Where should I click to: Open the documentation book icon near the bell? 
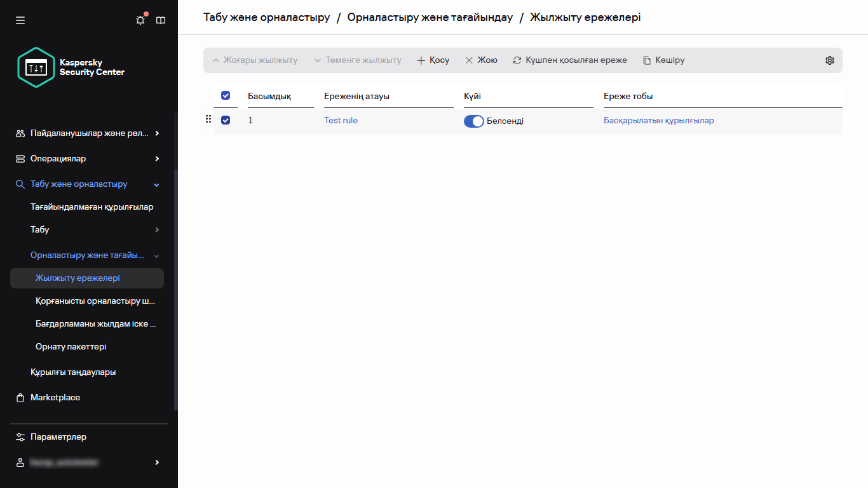point(161,20)
